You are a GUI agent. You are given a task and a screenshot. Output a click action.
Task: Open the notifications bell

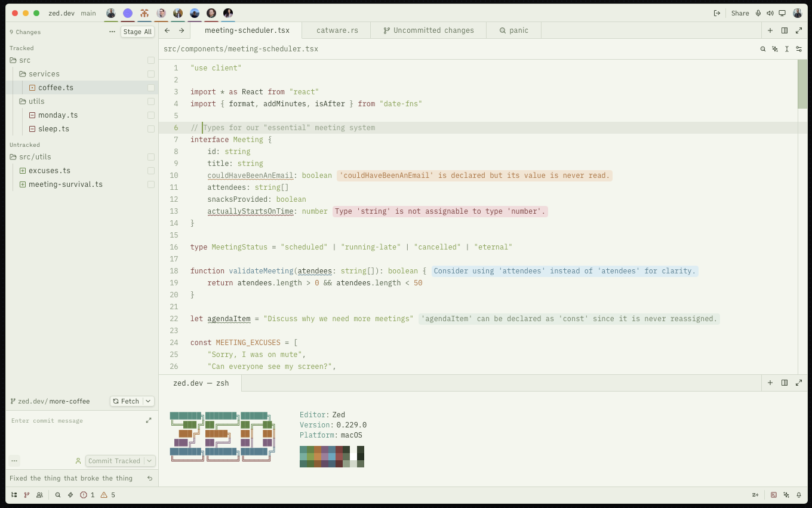pos(799,495)
